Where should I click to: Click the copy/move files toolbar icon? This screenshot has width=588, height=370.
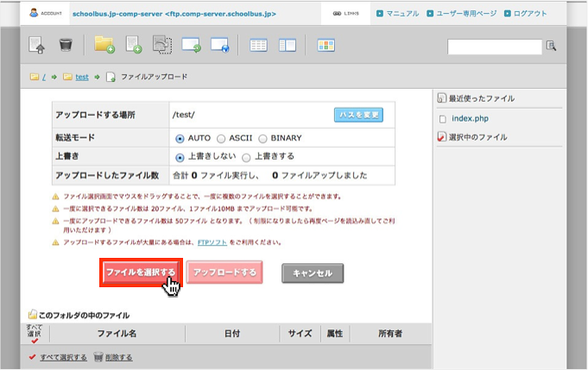coord(162,45)
